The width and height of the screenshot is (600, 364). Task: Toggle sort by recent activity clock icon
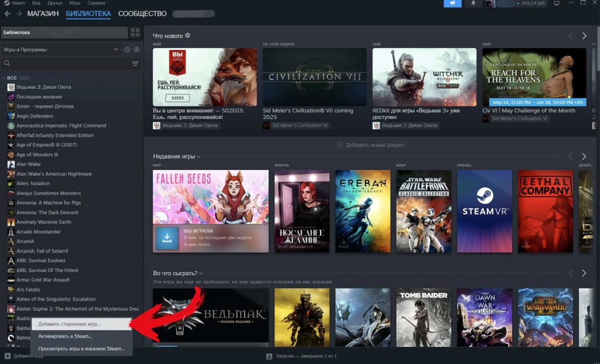[x=127, y=50]
